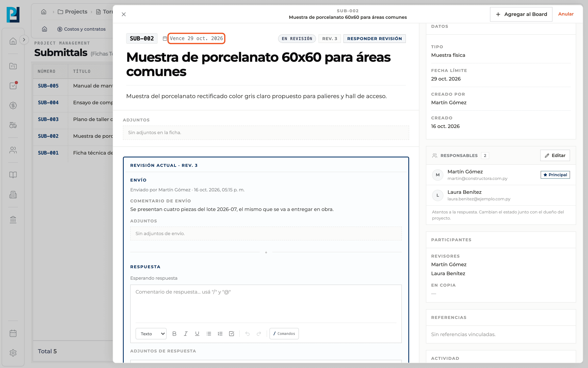Click into the Comentario de respuesta field

(x=266, y=304)
